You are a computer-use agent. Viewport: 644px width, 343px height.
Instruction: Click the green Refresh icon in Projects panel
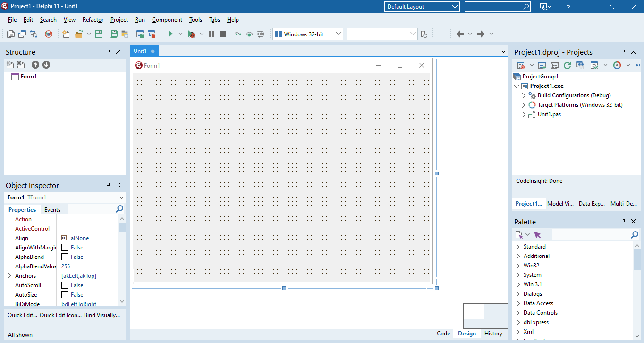568,65
